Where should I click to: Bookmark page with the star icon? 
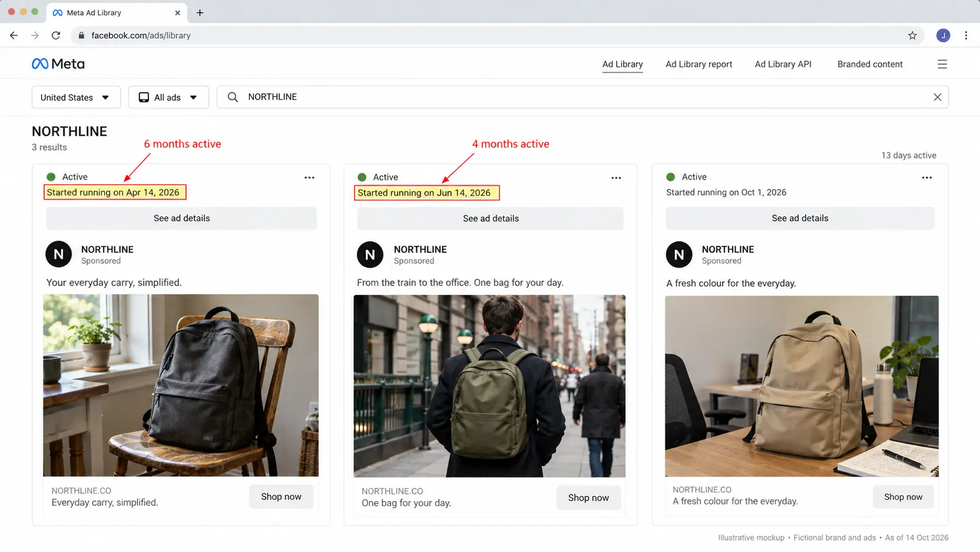click(x=913, y=36)
